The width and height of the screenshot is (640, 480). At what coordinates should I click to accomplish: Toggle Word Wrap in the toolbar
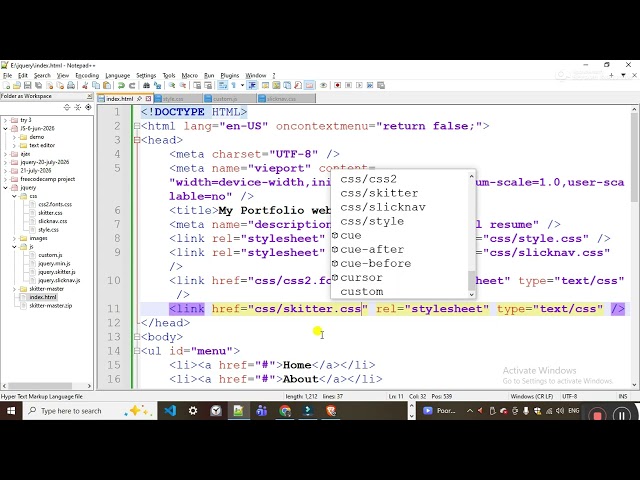tap(222, 85)
